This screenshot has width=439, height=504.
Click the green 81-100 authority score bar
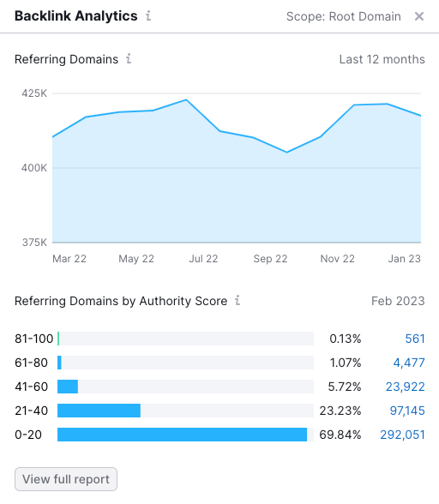point(58,339)
